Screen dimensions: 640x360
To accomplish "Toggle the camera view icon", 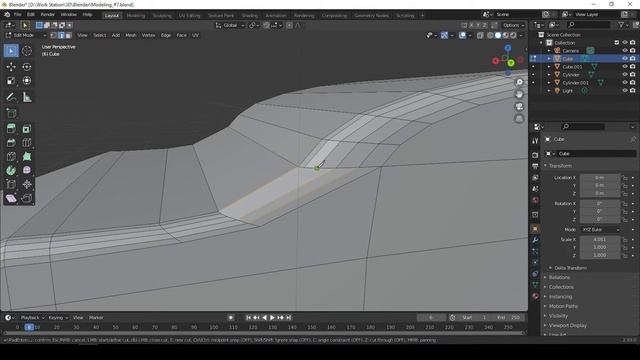I will 519,107.
